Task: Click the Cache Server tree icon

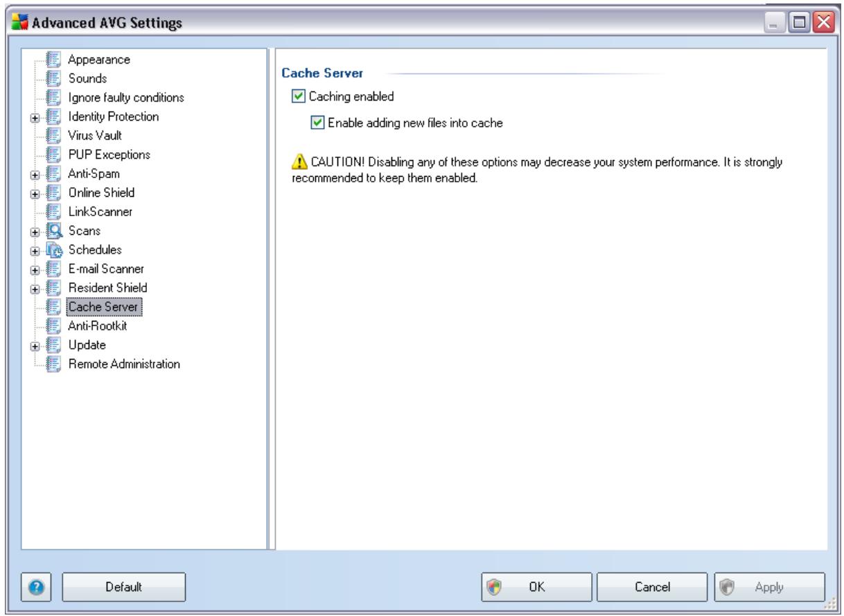Action: [53, 306]
